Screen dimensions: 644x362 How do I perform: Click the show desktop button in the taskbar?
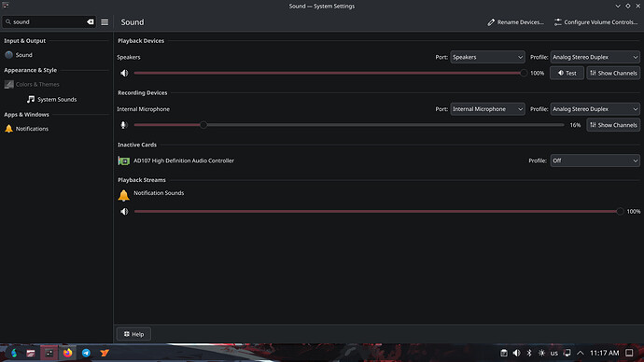630,353
